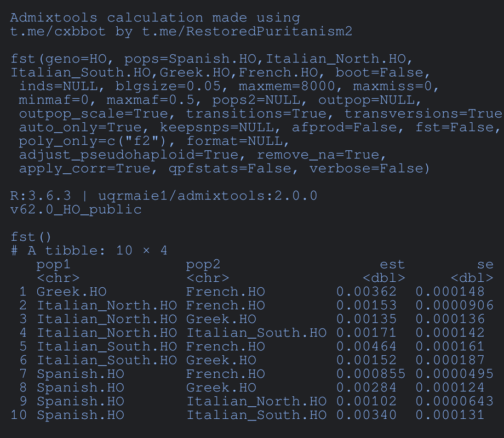Click Spanish.HO in row 8

[80, 388]
